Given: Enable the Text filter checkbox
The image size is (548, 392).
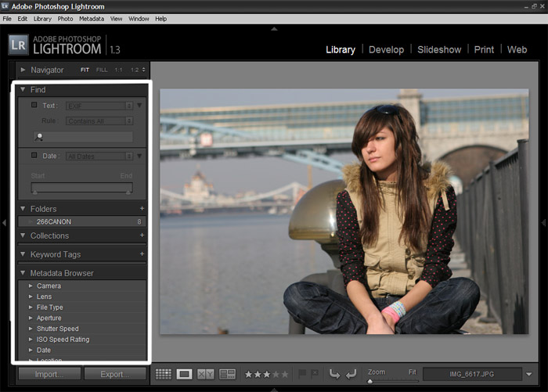Looking at the screenshot, I should pos(34,105).
